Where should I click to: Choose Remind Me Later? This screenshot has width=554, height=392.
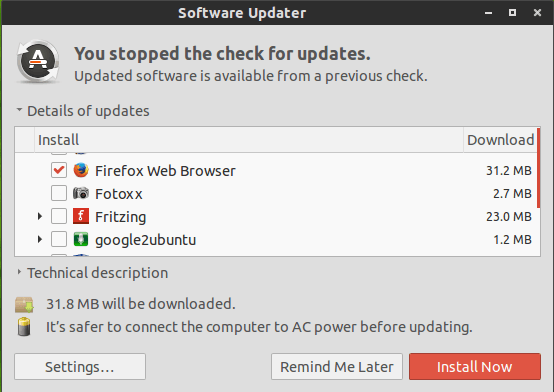click(x=337, y=367)
